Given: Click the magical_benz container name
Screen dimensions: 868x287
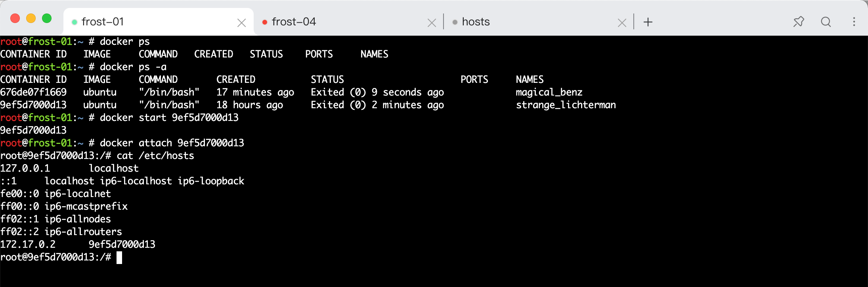Looking at the screenshot, I should (549, 92).
